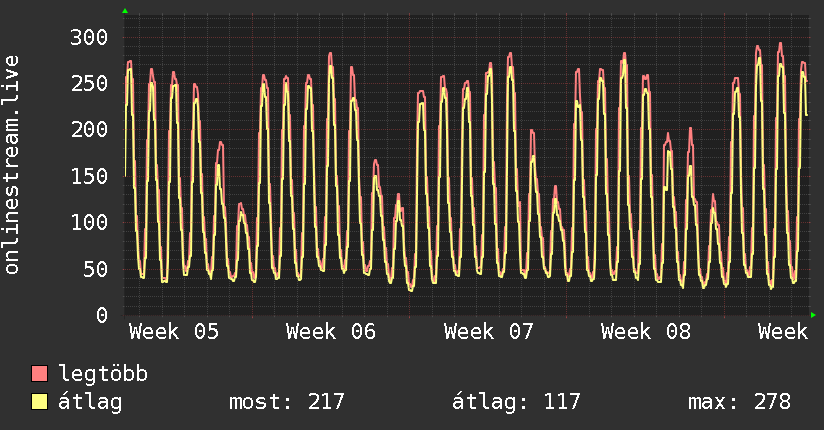Click the 100 y-axis label

click(88, 222)
